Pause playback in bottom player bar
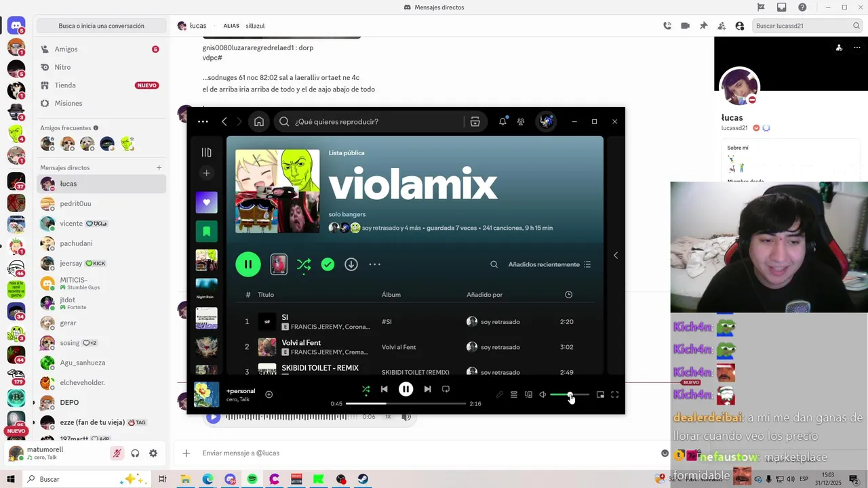The height and width of the screenshot is (488, 868). (x=406, y=389)
